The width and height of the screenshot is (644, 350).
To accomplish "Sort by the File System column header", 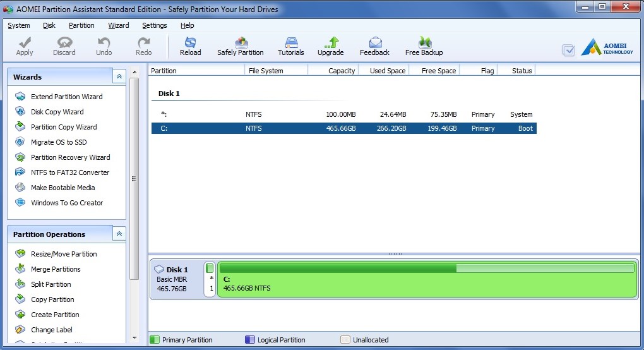I will [276, 71].
